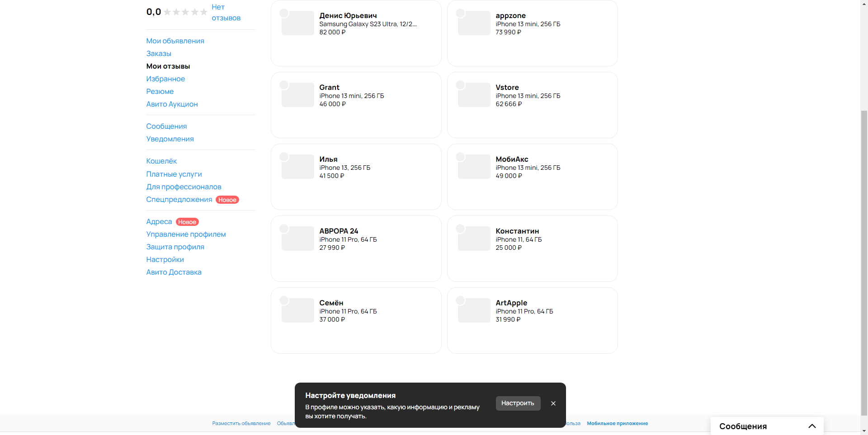The width and height of the screenshot is (868, 435).
Task: Click the 82 000 ₽ price
Action: tap(332, 33)
